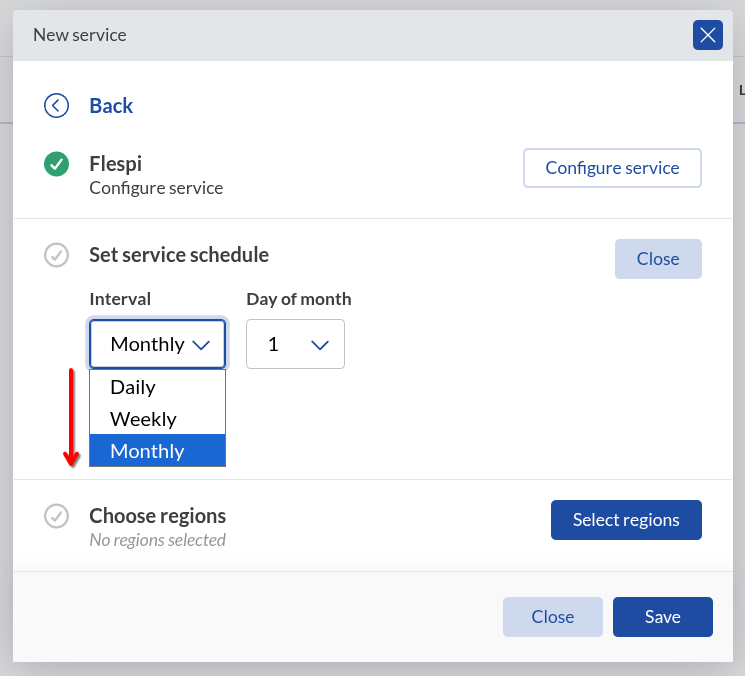Click the gray check beside Choose regions
This screenshot has width=745, height=676.
click(x=56, y=516)
